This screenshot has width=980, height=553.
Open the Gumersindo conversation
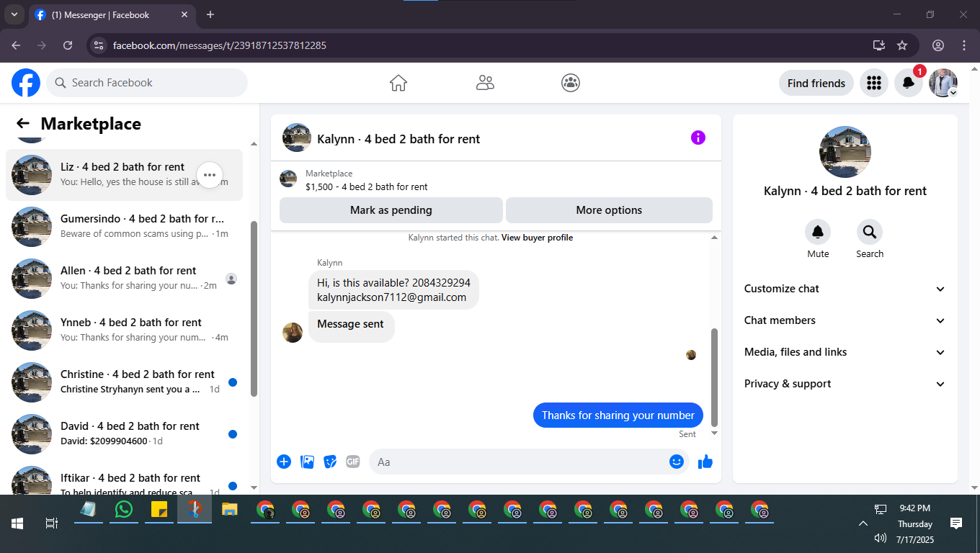coord(124,227)
